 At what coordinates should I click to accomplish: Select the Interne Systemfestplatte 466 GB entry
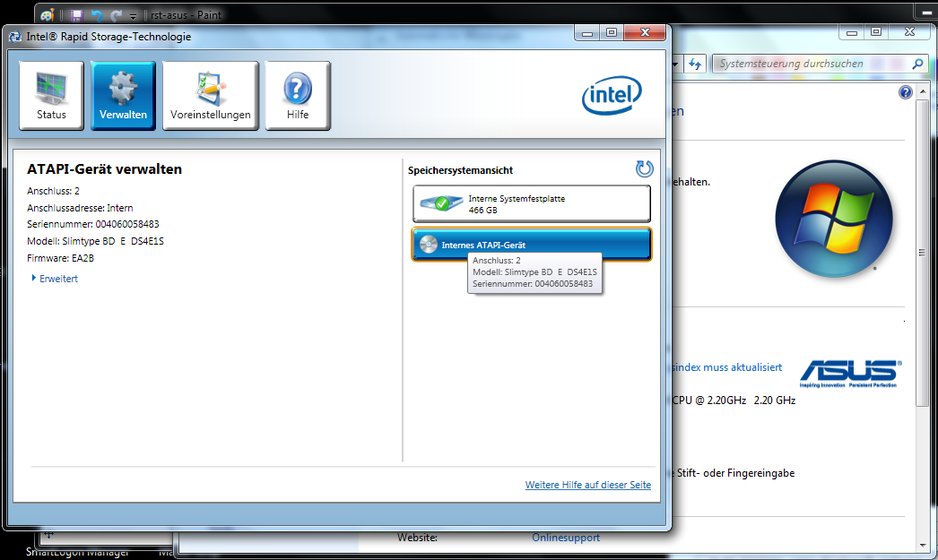point(531,203)
